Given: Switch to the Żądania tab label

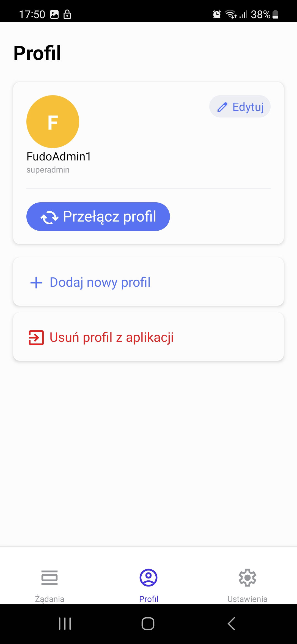Looking at the screenshot, I should 50,599.
